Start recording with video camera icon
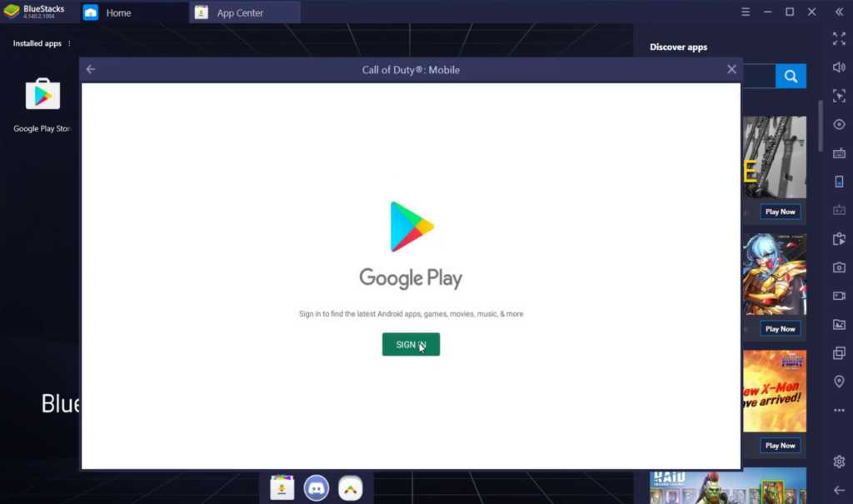This screenshot has height=504, width=853. [x=839, y=296]
